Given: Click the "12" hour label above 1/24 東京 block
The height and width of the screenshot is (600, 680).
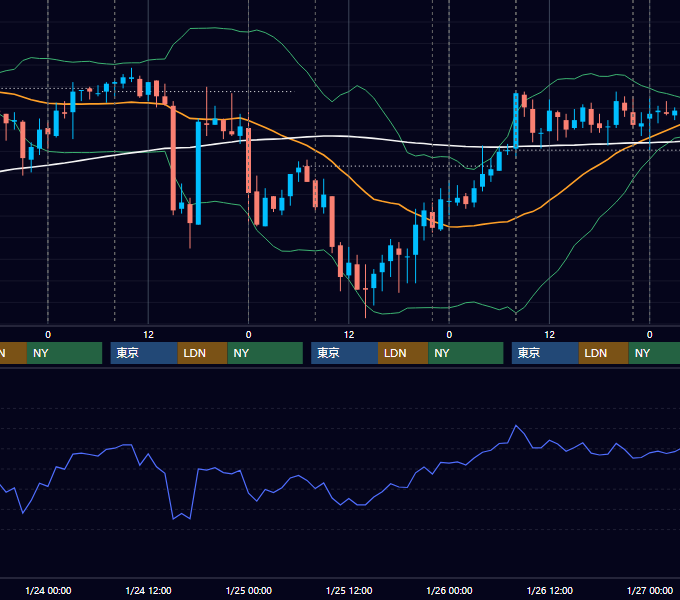Looking at the screenshot, I should 148,335.
